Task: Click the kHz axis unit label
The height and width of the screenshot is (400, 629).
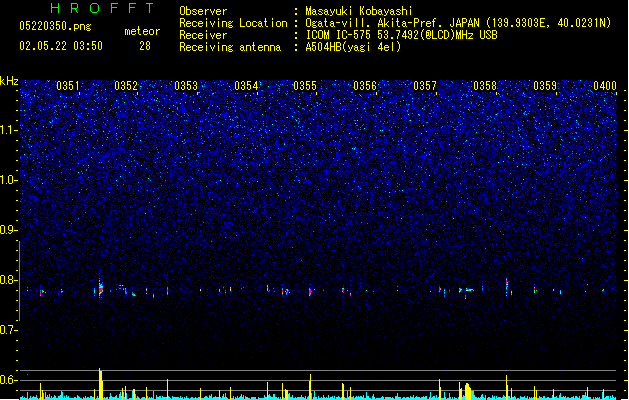Action: click(9, 81)
